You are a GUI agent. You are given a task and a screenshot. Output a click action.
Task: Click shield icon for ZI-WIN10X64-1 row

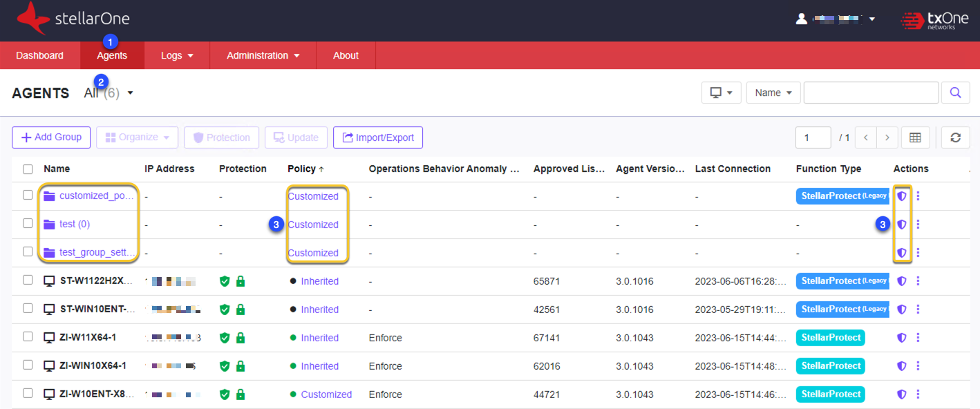coord(901,366)
